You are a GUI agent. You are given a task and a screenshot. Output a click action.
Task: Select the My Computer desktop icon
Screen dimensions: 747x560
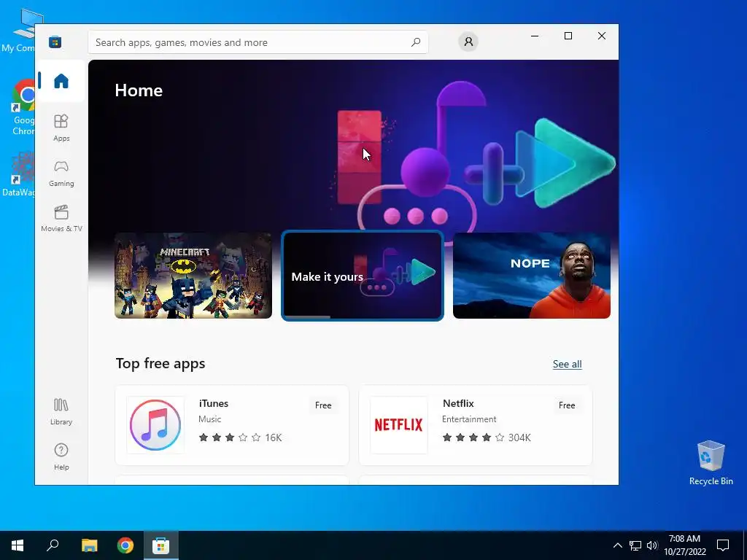click(18, 31)
